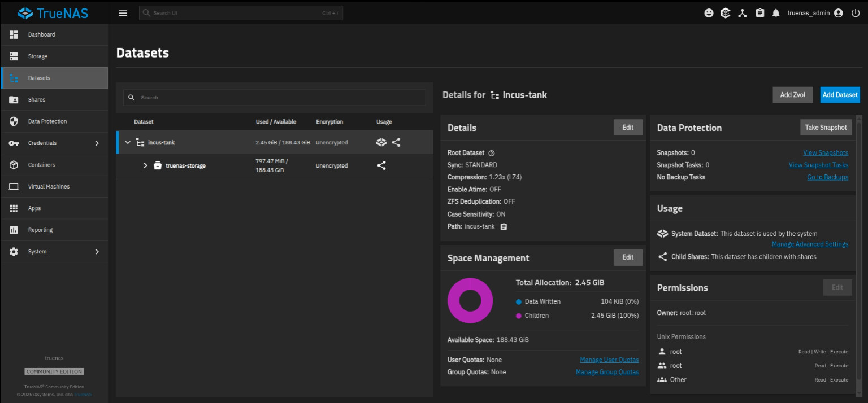The width and height of the screenshot is (868, 403).
Task: Expand the System submenu arrow
Action: (x=97, y=252)
